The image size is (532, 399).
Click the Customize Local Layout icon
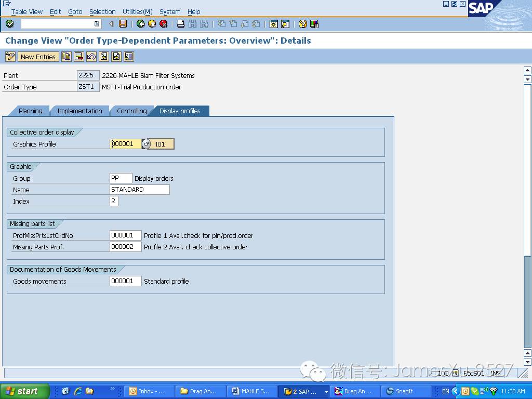(x=314, y=24)
